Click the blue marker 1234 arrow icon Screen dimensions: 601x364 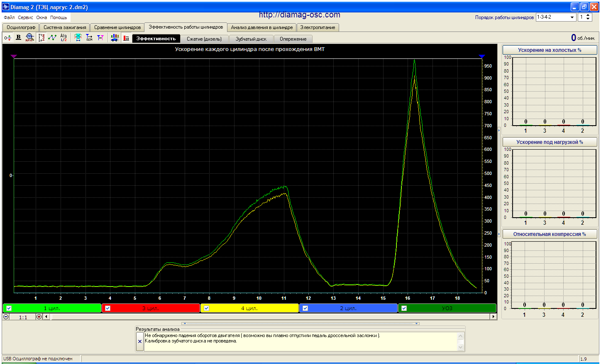click(x=89, y=38)
